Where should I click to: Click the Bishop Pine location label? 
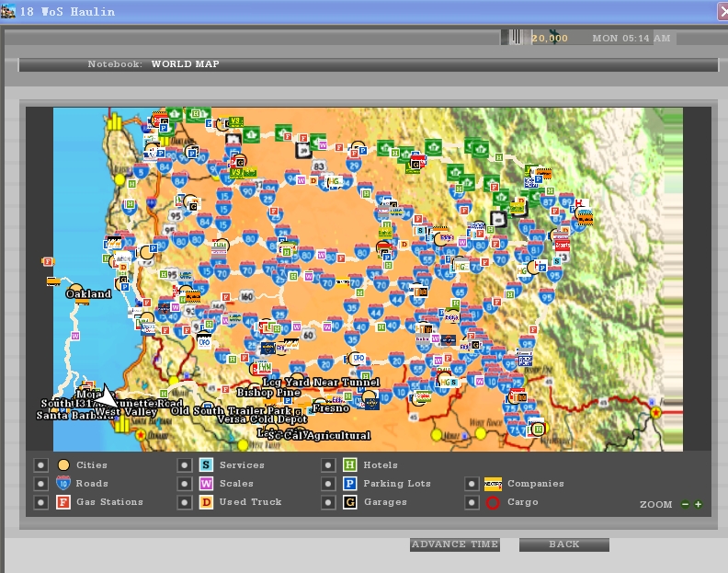268,393
